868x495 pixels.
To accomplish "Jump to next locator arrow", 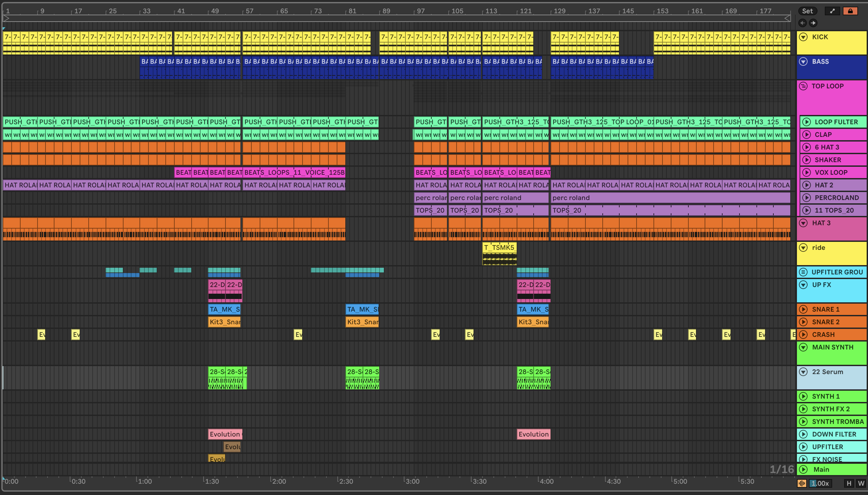I will click(813, 23).
